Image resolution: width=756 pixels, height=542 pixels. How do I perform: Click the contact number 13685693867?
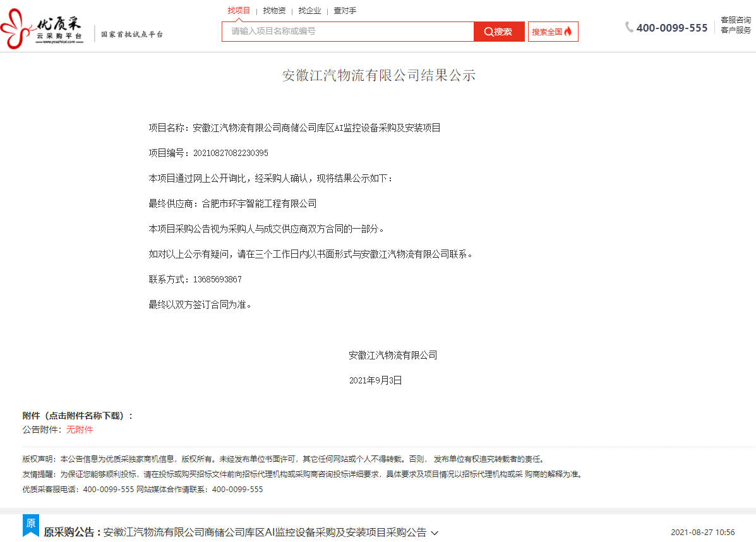click(x=217, y=279)
